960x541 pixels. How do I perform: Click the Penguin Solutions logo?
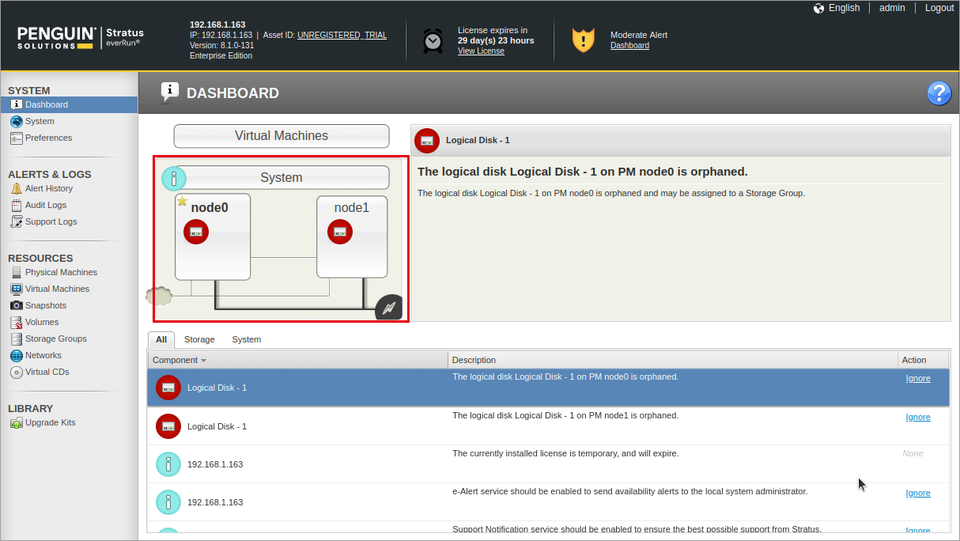pyautogui.click(x=56, y=38)
